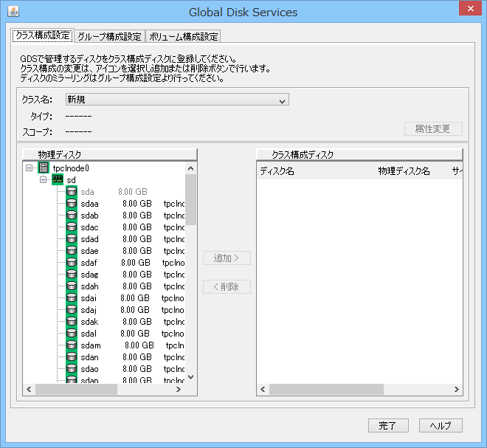The image size is (487, 448).
Task: Select the sdan disk icon
Action: click(72, 356)
